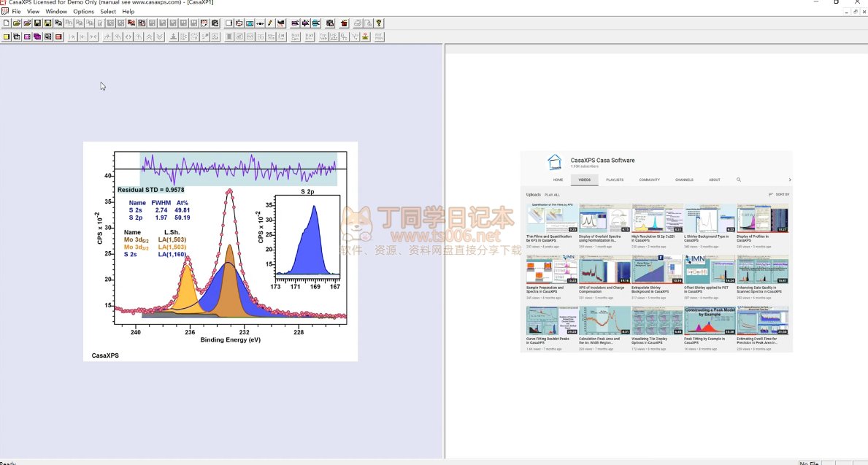Click the camera icon in the top toolbar
This screenshot has height=465, width=868.
[215, 23]
